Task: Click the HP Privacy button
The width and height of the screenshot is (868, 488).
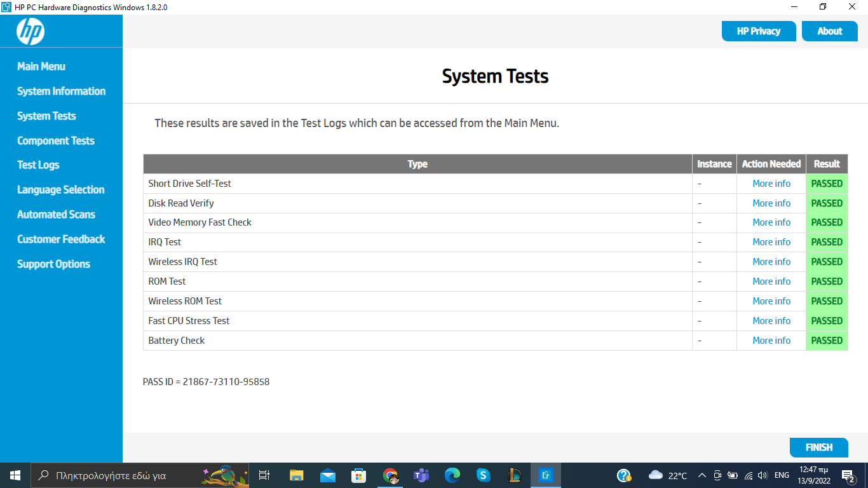Action: click(x=759, y=31)
